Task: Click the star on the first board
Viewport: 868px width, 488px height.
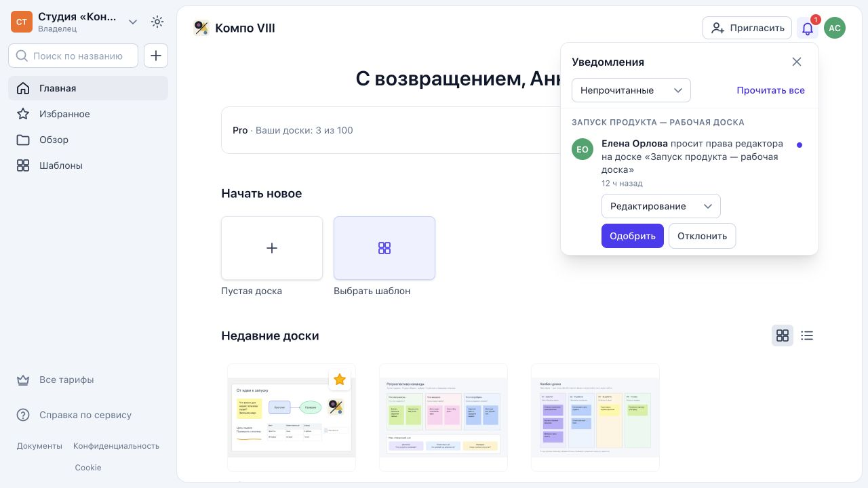Action: click(x=340, y=380)
